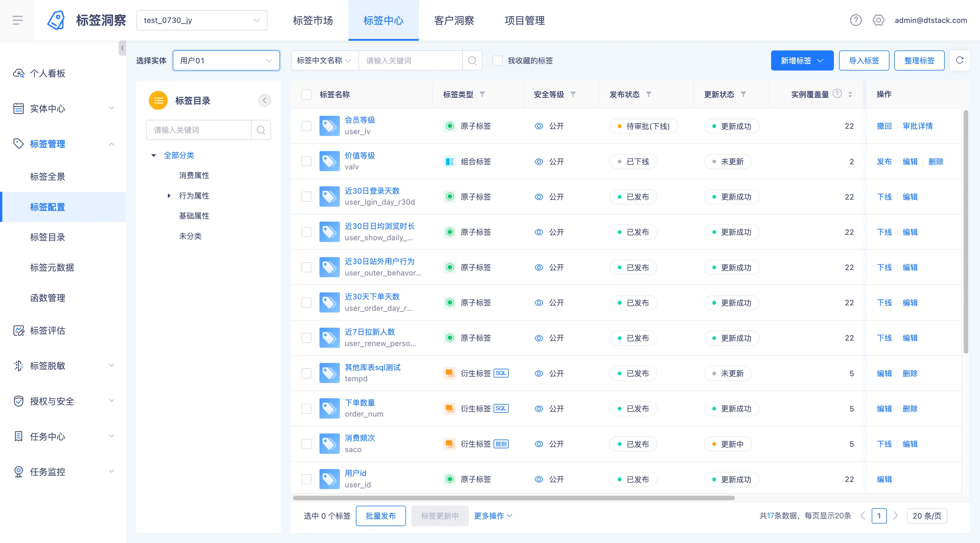Click the 个人看板 sidebar icon
The image size is (980, 543).
pos(19,73)
